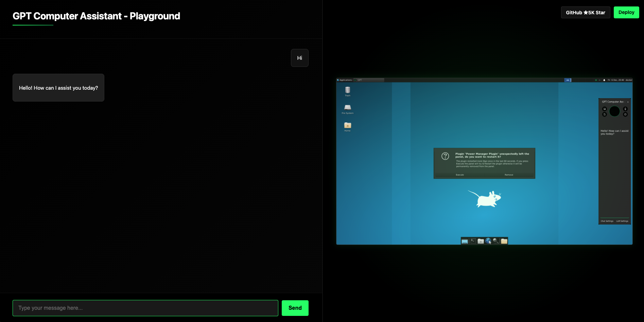The image size is (644, 322).
Task: Launch the web browser globe icon
Action: point(488,241)
